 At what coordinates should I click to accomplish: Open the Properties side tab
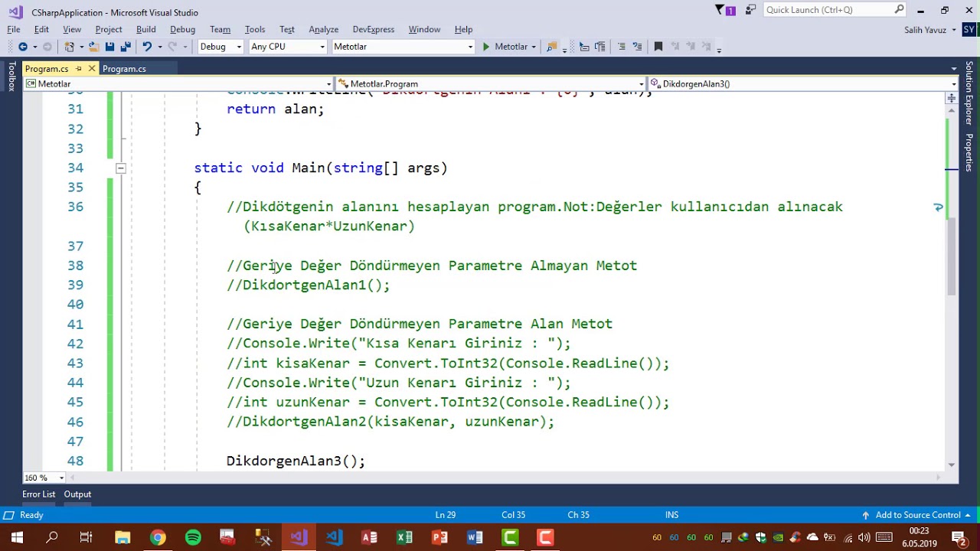969,152
